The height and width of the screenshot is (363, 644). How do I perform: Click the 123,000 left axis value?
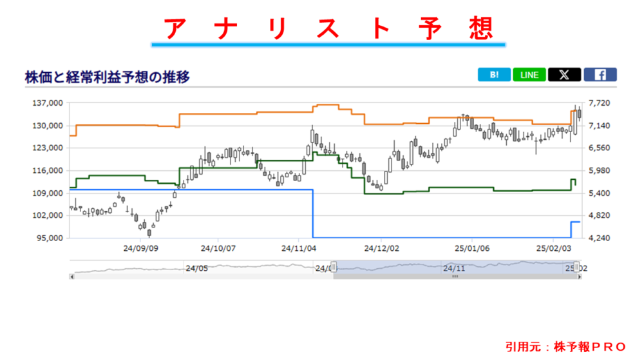point(48,148)
